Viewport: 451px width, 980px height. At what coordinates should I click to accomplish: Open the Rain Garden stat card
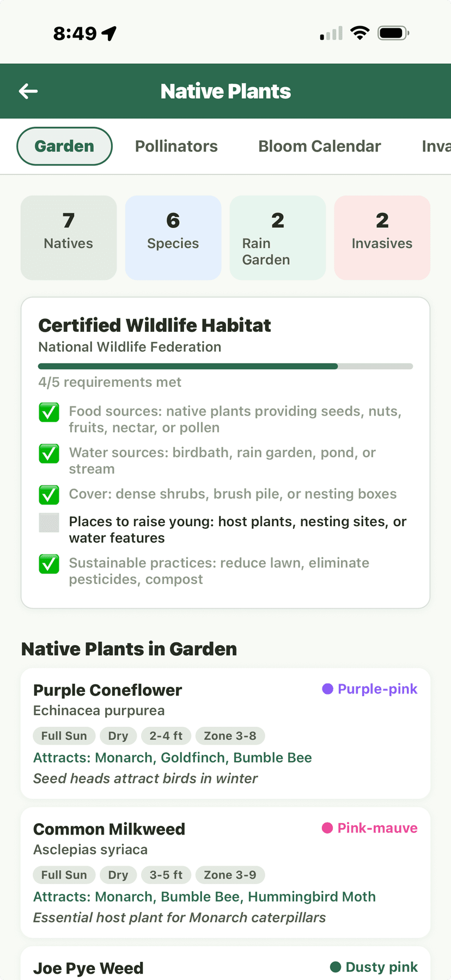pos(277,238)
